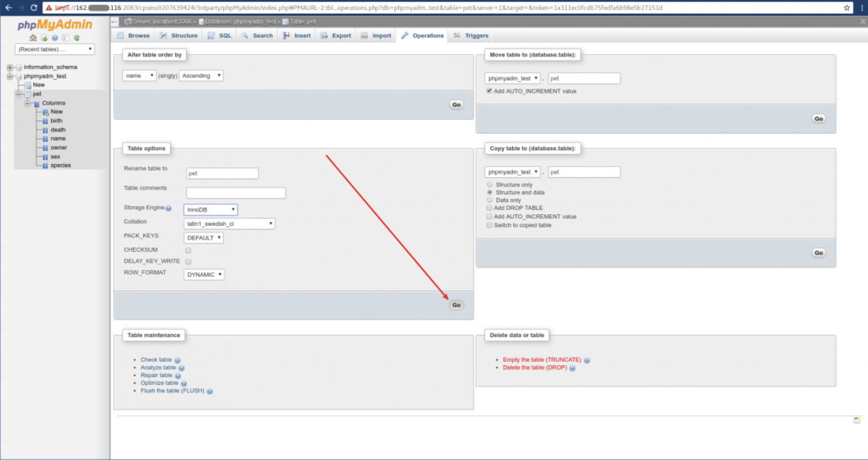Click the Repair table link
The height and width of the screenshot is (460, 868).
(x=157, y=375)
